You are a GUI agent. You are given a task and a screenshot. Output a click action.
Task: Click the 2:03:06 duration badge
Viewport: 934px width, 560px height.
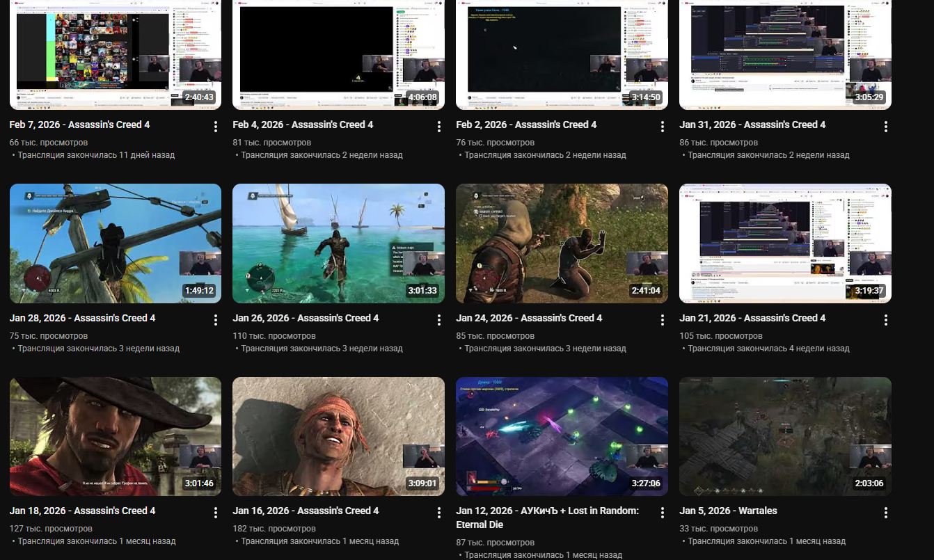(869, 483)
